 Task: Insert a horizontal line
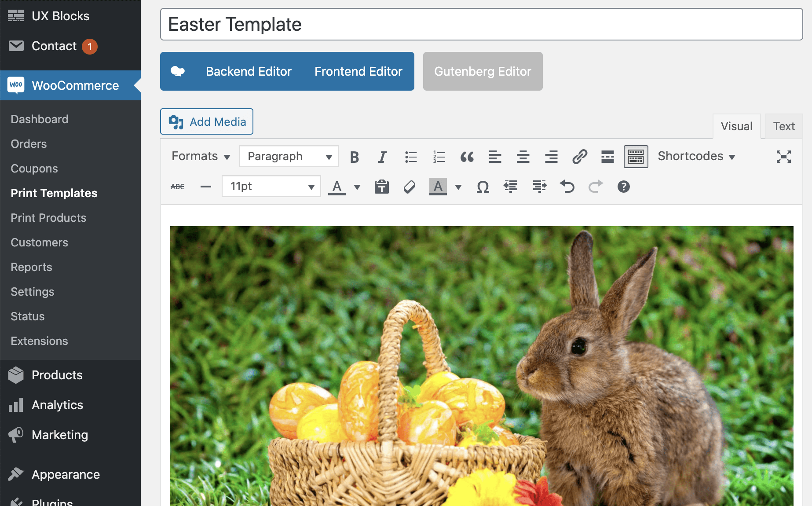pos(205,186)
